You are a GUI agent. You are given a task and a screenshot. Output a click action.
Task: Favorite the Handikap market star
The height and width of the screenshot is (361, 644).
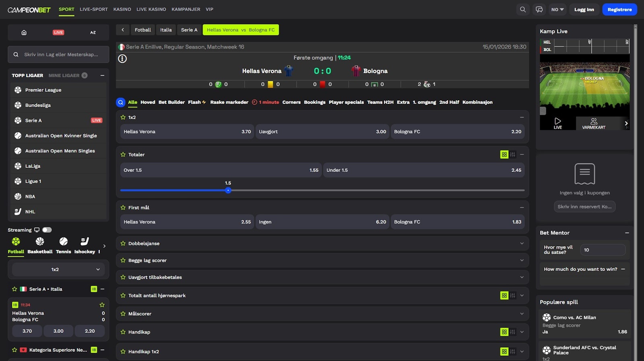pos(123,332)
